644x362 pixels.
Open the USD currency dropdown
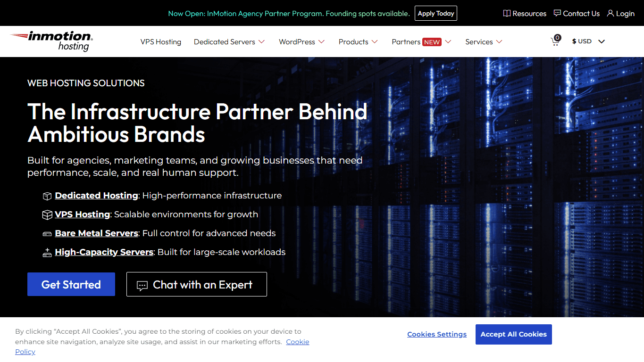pyautogui.click(x=588, y=41)
